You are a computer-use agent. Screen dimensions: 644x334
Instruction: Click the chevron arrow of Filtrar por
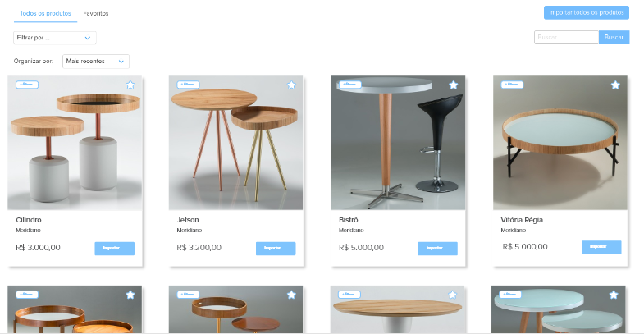88,38
